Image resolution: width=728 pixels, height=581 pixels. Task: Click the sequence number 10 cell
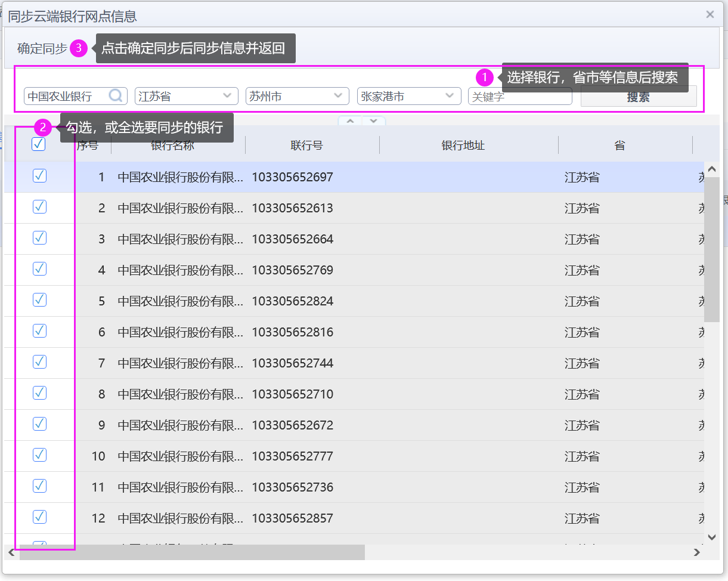[x=98, y=456]
